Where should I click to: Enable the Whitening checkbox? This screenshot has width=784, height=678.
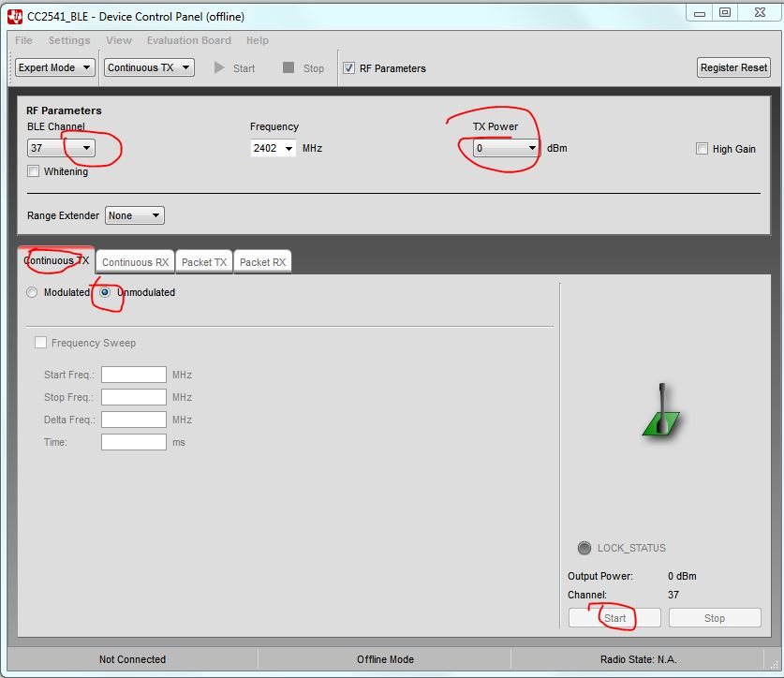pos(33,171)
